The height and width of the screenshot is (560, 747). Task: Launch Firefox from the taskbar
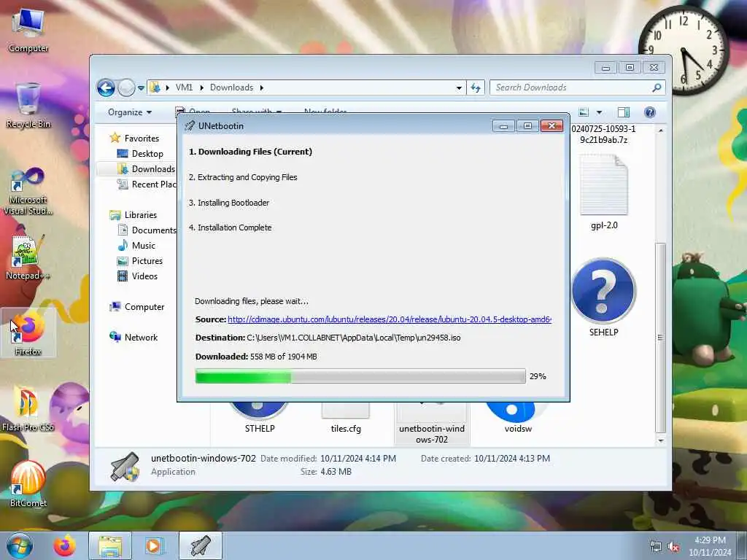pyautogui.click(x=65, y=545)
